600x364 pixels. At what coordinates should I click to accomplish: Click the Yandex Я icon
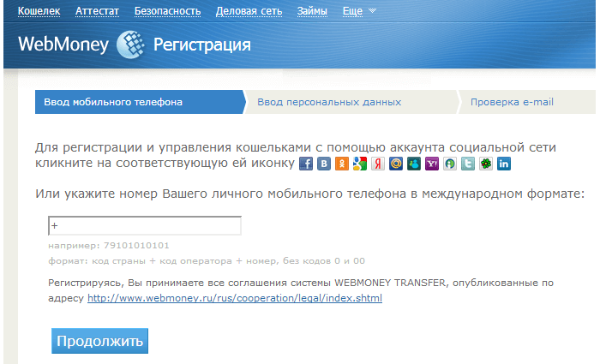click(x=378, y=164)
